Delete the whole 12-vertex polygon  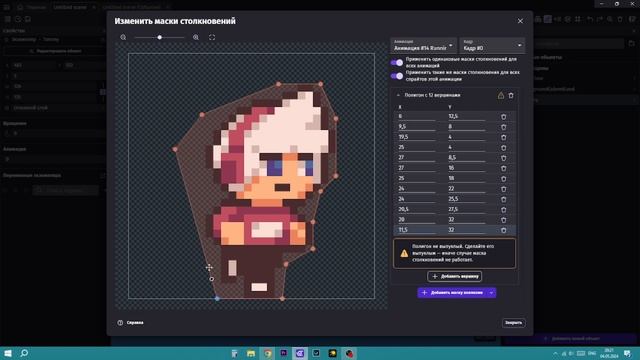tap(511, 96)
